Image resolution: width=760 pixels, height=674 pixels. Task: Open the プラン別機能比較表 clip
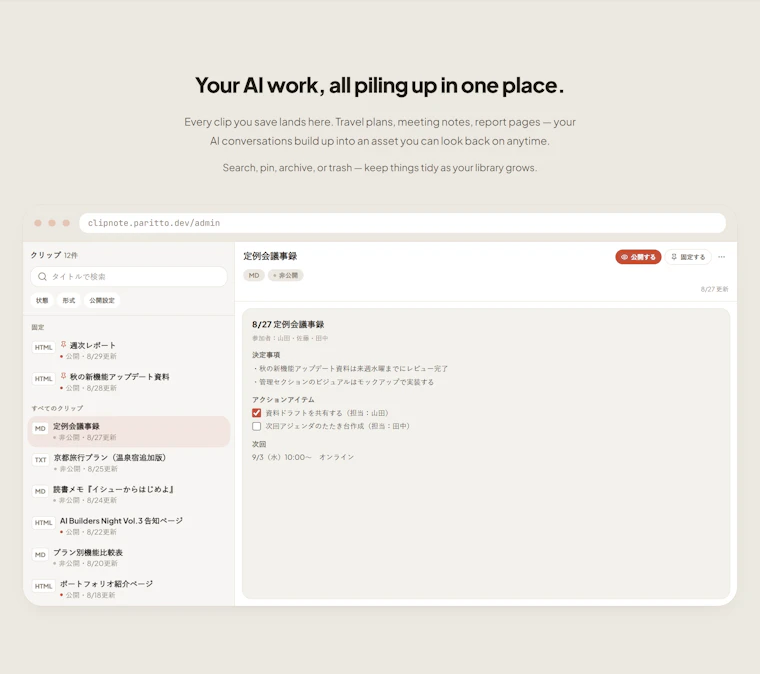pyautogui.click(x=129, y=557)
